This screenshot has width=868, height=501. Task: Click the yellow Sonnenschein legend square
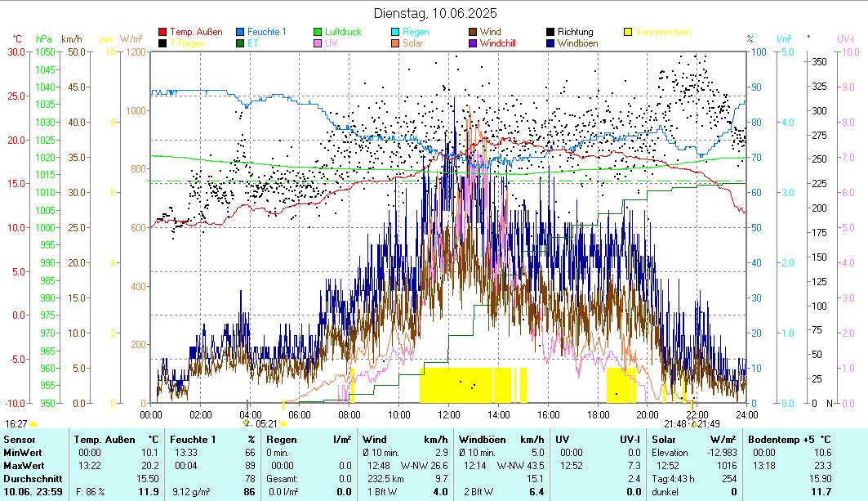coord(629,32)
